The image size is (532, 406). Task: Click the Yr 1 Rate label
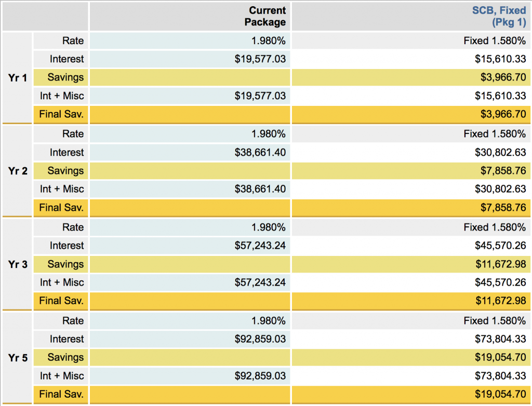[73, 40]
